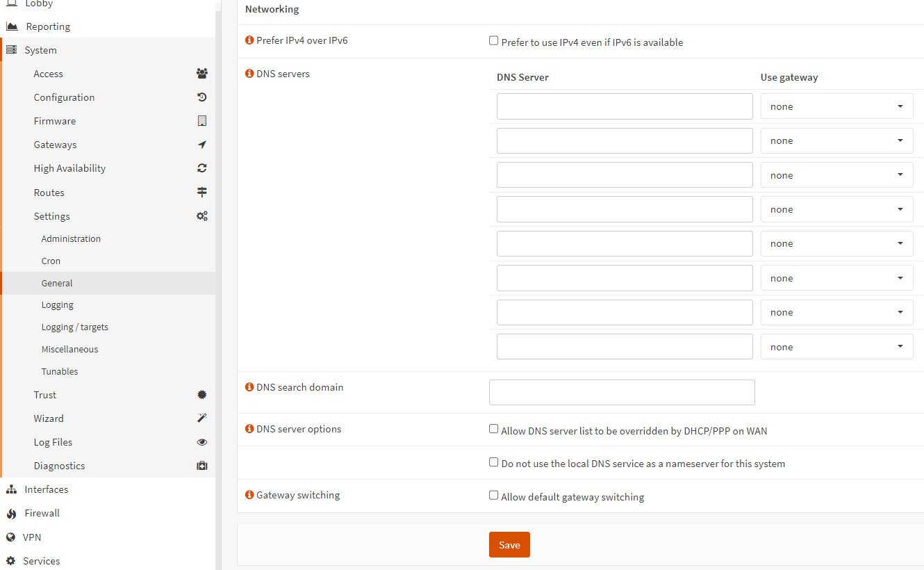Enable Prefer IPv4 over IPv6 checkbox
The height and width of the screenshot is (570, 924).
[494, 41]
